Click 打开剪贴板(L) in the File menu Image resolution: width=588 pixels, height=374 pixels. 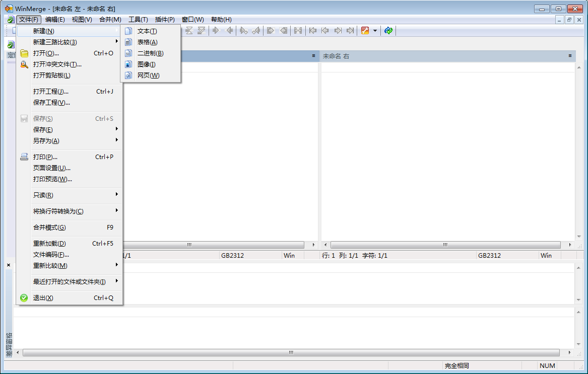pos(51,76)
